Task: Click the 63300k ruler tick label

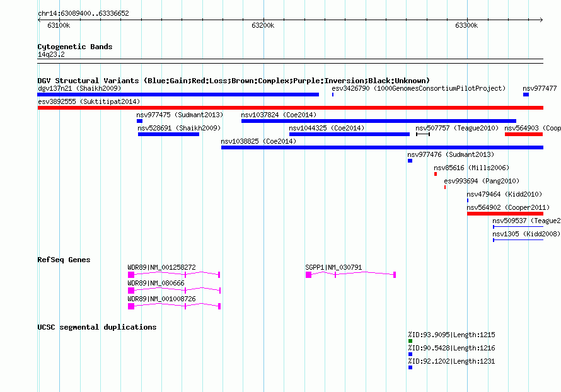Action: coord(466,25)
